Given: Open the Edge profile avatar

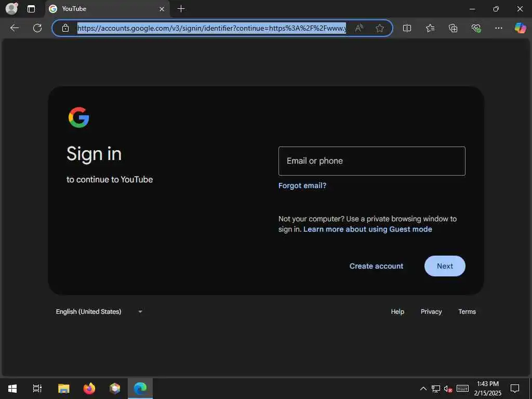Looking at the screenshot, I should click(12, 8).
